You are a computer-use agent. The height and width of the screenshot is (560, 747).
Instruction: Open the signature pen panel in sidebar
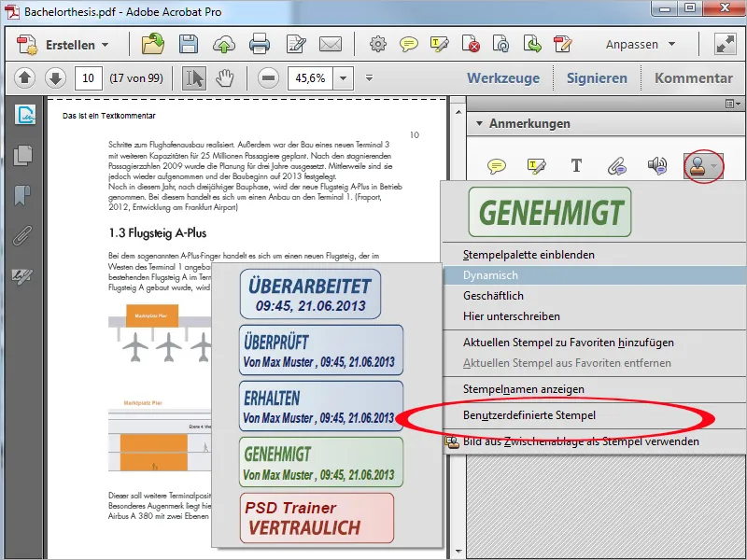21,275
